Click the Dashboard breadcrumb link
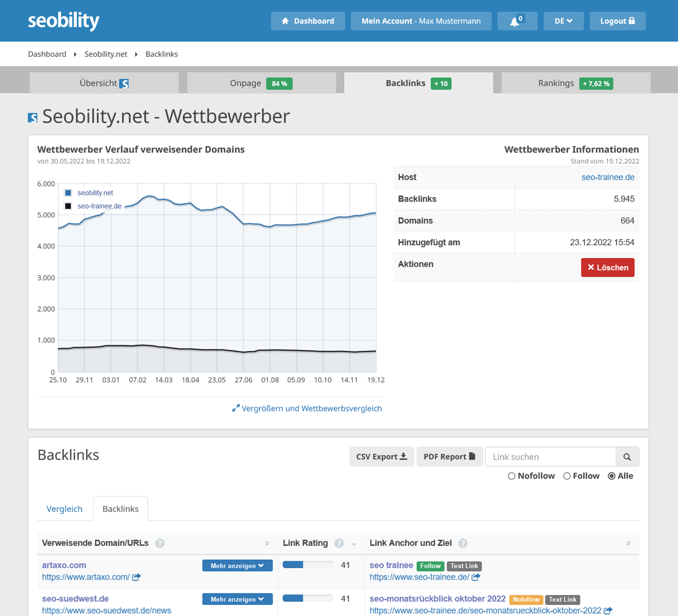The height and width of the screenshot is (616, 678). tap(47, 54)
